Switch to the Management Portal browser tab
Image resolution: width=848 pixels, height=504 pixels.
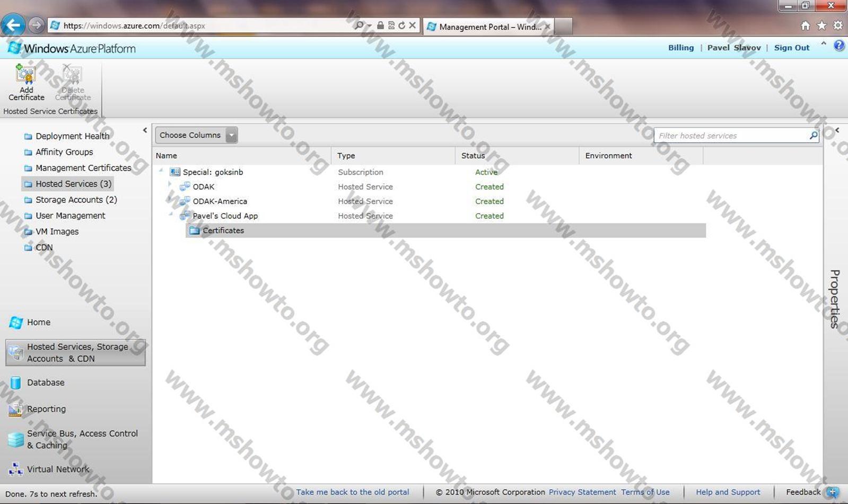tap(488, 26)
